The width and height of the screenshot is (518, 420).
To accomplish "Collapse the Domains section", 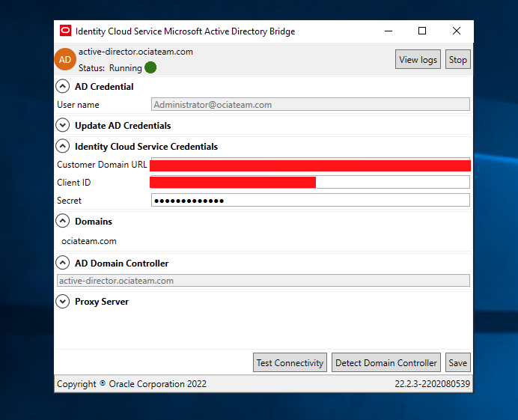I will point(62,221).
